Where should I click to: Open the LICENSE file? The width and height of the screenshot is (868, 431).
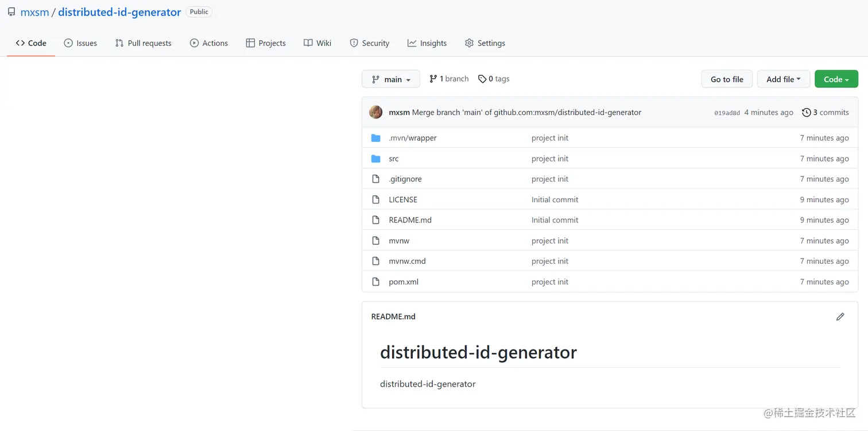coord(403,199)
